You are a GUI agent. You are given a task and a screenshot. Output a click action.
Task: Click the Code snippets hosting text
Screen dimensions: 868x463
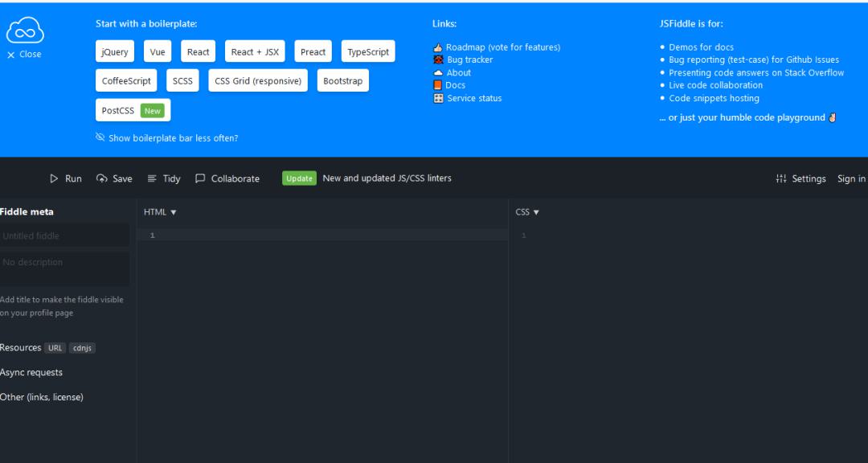point(714,98)
